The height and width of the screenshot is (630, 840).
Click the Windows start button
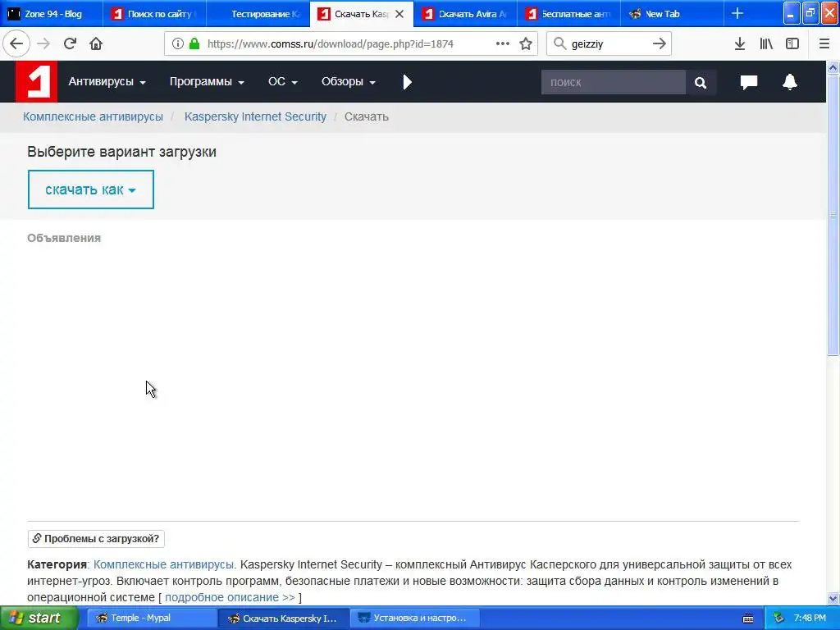39,619
